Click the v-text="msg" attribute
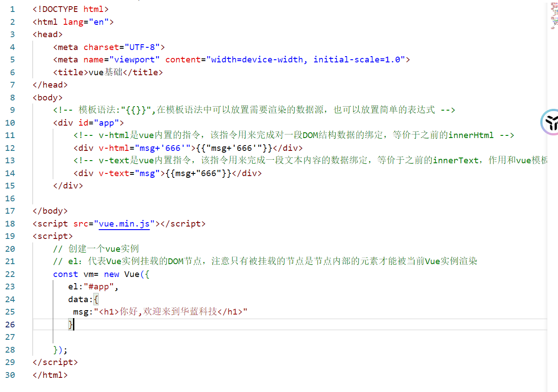Screen dimensions: 558x392 (129, 173)
